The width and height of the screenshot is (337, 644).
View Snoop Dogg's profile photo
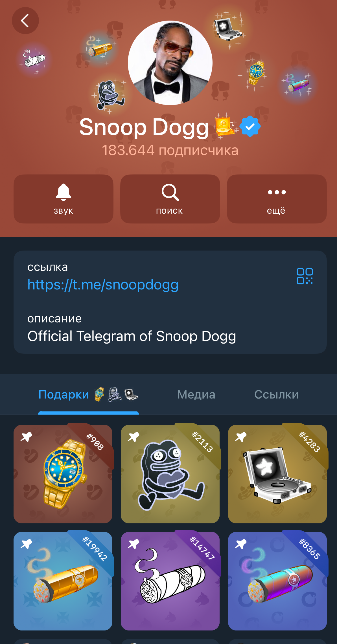pyautogui.click(x=170, y=63)
